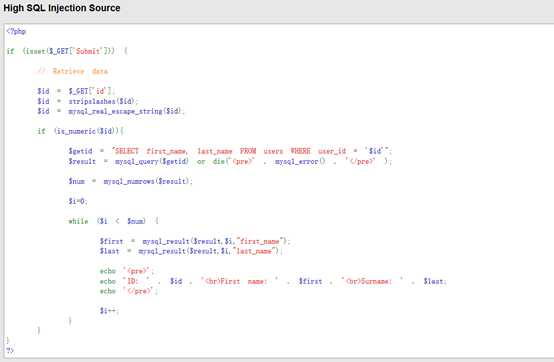Click the line $id = $_GET['id'];
Image resolution: width=554 pixels, height=362 pixels.
(76, 91)
